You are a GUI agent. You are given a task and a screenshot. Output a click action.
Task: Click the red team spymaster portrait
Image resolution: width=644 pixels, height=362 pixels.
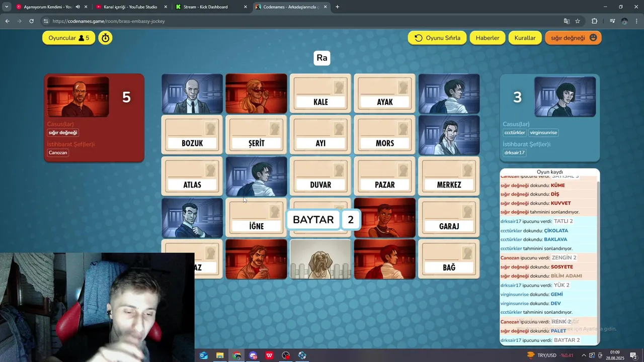pos(78,97)
